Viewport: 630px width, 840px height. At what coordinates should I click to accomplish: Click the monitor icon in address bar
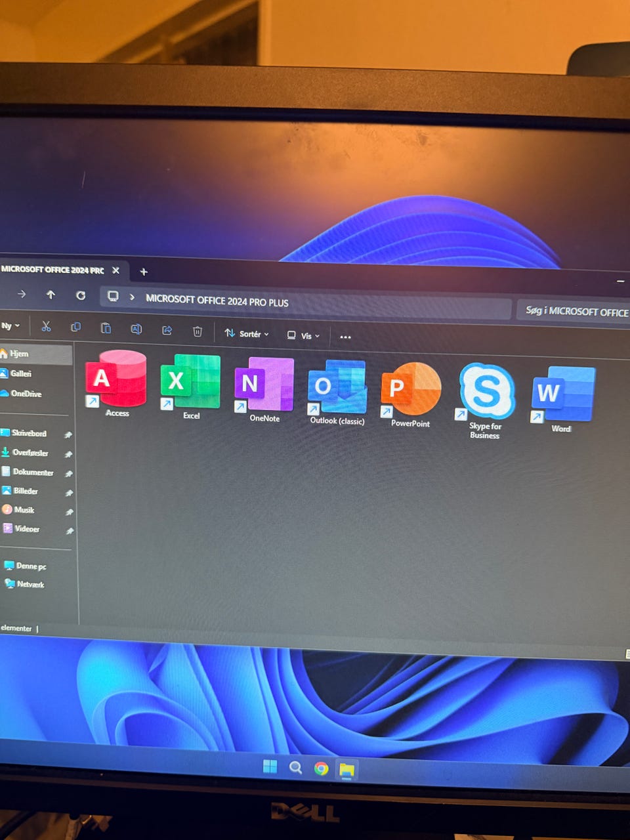point(113,296)
